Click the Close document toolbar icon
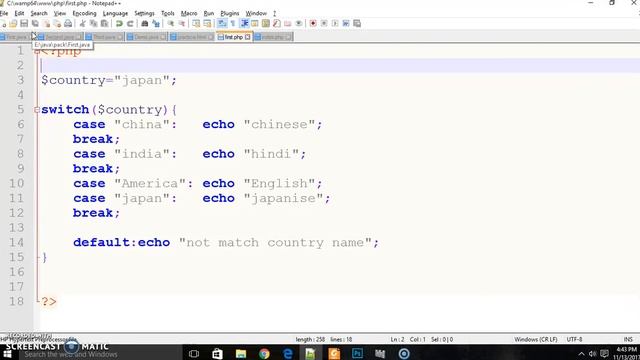The width and height of the screenshot is (640, 360). coord(46,24)
